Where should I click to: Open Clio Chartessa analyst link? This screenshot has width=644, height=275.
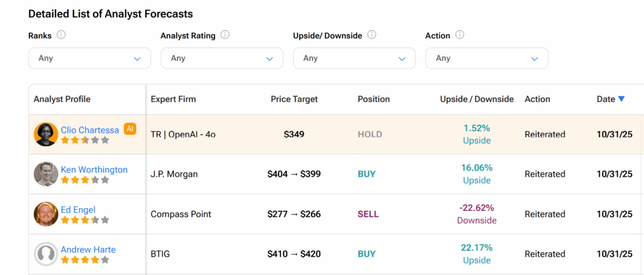90,130
